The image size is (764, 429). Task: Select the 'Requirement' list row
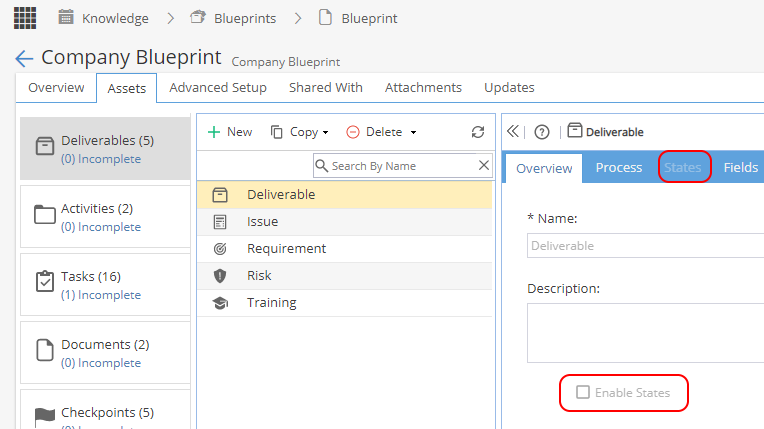(345, 249)
